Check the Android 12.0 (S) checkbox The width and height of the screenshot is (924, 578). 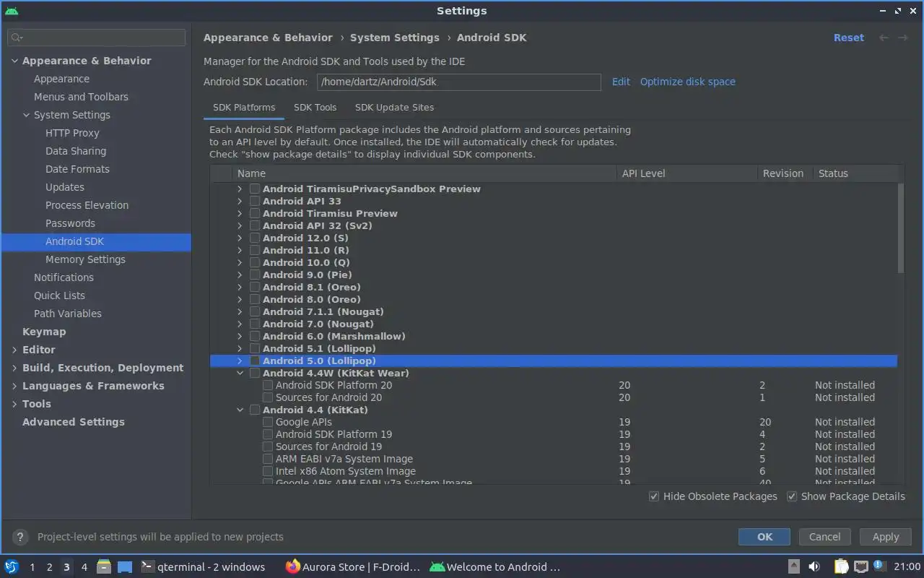click(255, 238)
